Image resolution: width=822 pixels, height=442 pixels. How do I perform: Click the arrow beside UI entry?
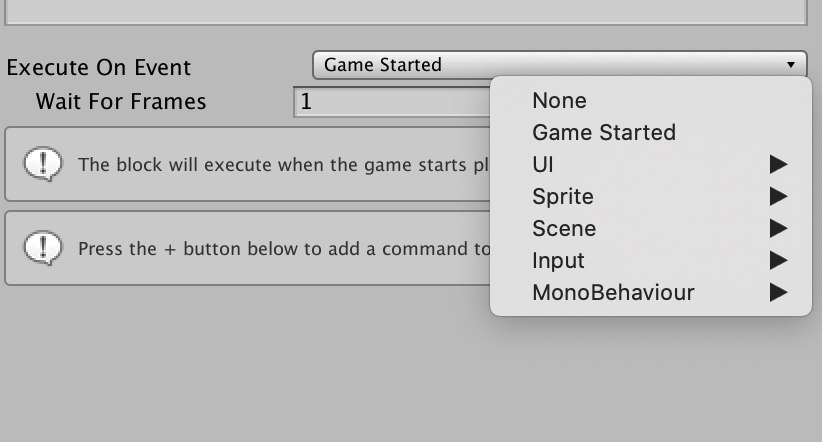click(778, 165)
